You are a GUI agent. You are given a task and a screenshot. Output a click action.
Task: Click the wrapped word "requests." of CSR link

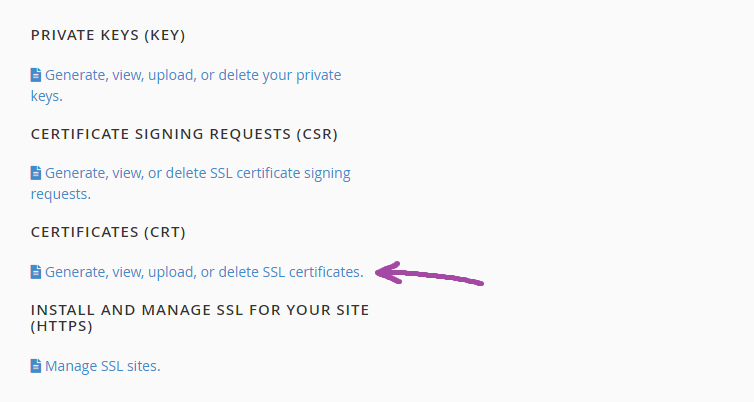[61, 194]
